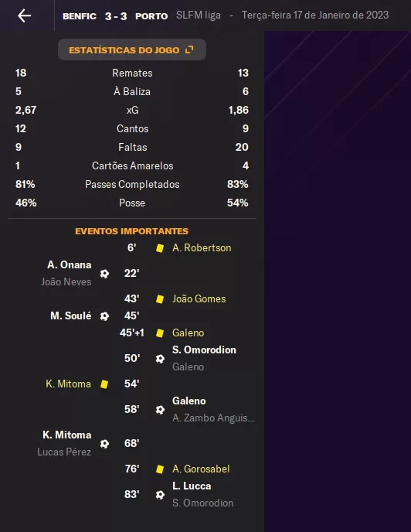Click the BENFIC team name in header
411x532 pixels.
(80, 16)
